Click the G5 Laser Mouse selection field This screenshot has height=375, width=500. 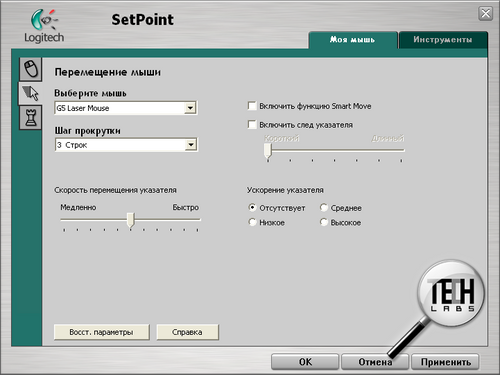pos(126,108)
